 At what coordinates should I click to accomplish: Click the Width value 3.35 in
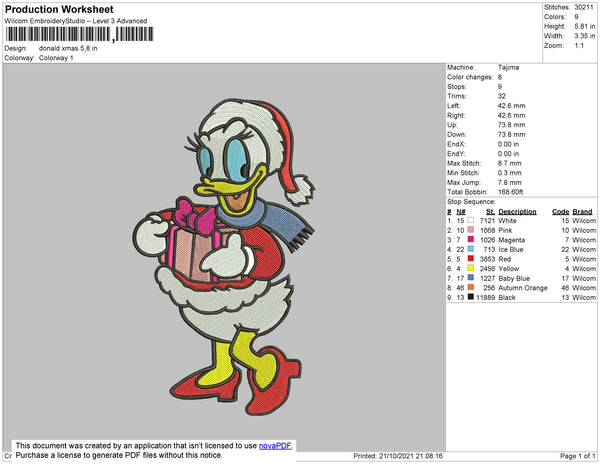tap(584, 36)
